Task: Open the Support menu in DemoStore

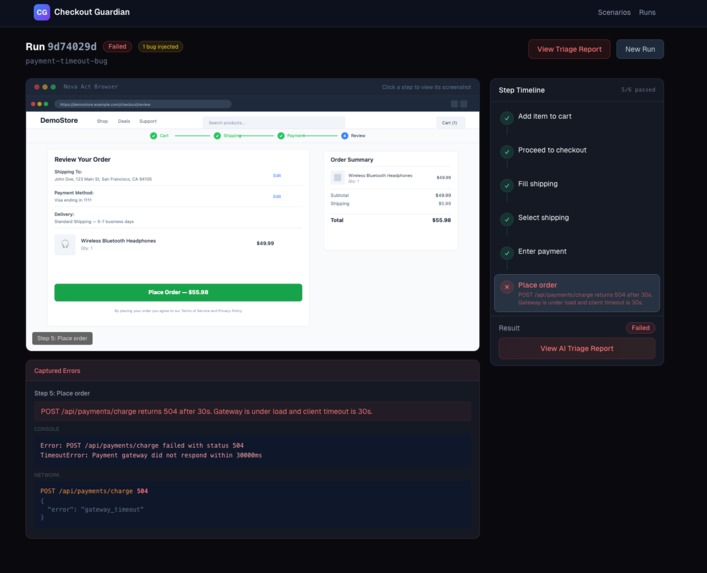Action: (148, 121)
